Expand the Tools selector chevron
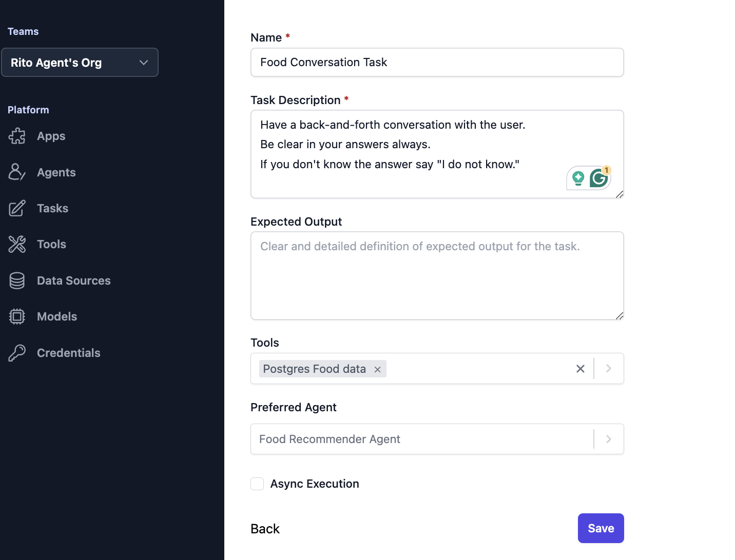The image size is (735, 560). [x=609, y=369]
